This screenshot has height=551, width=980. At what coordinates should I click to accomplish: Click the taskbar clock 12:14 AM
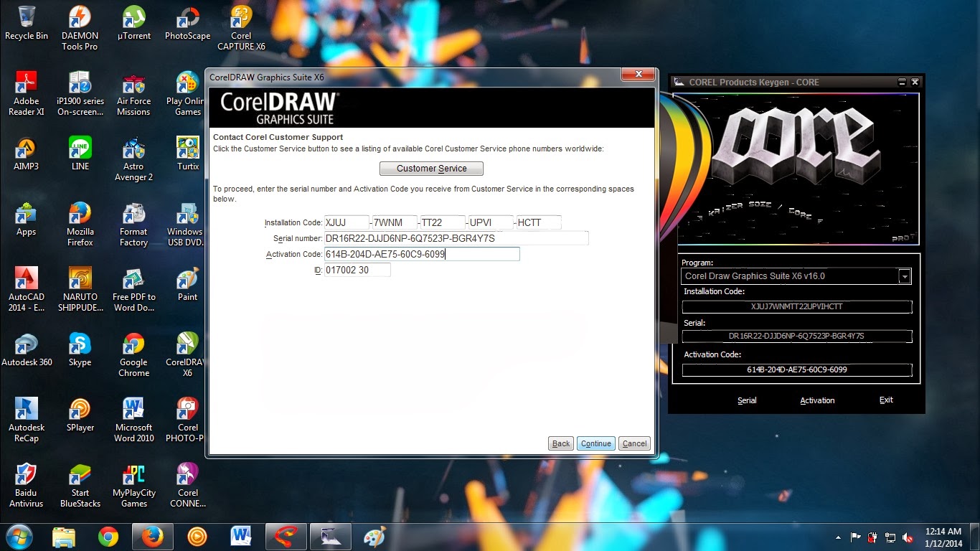click(943, 537)
